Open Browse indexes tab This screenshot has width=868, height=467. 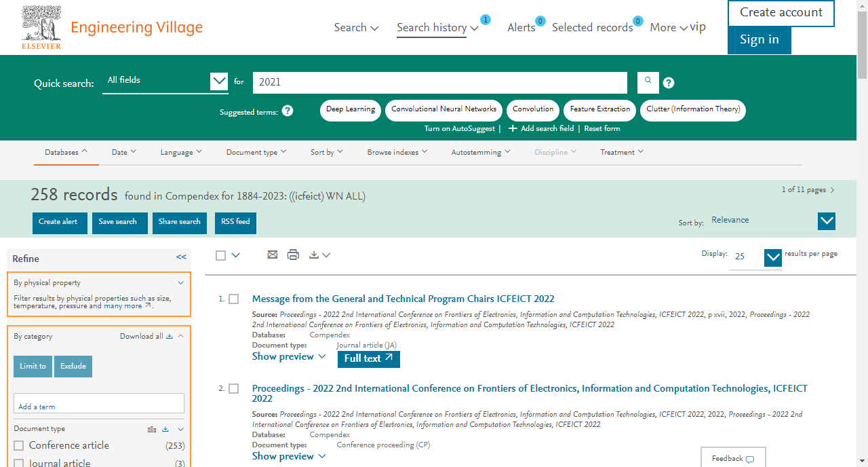coord(397,152)
